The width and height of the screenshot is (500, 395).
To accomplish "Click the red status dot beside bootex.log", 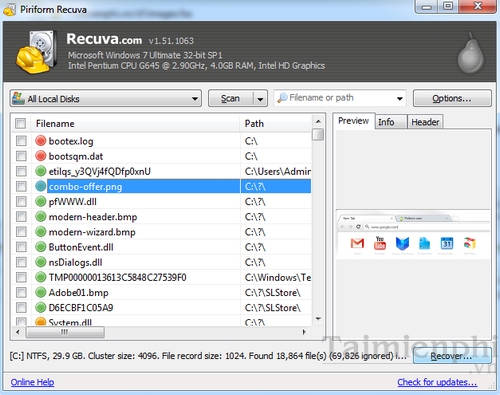I will (x=40, y=141).
